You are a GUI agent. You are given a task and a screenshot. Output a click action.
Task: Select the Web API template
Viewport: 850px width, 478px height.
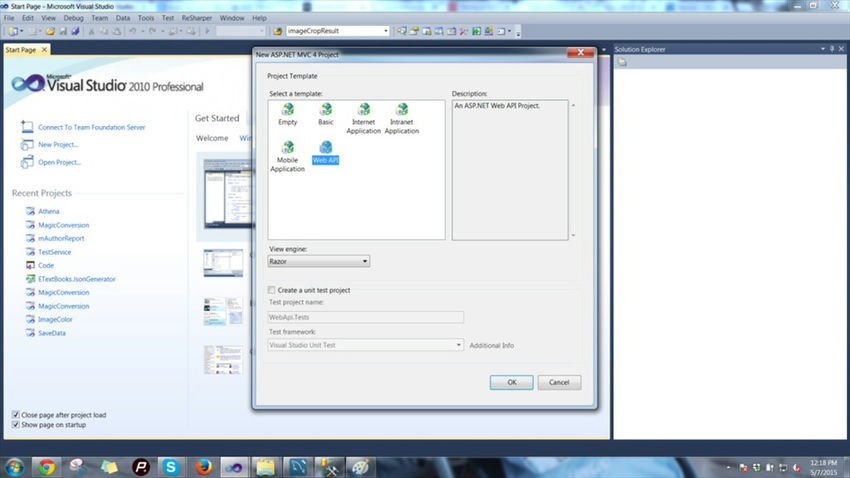pos(325,152)
